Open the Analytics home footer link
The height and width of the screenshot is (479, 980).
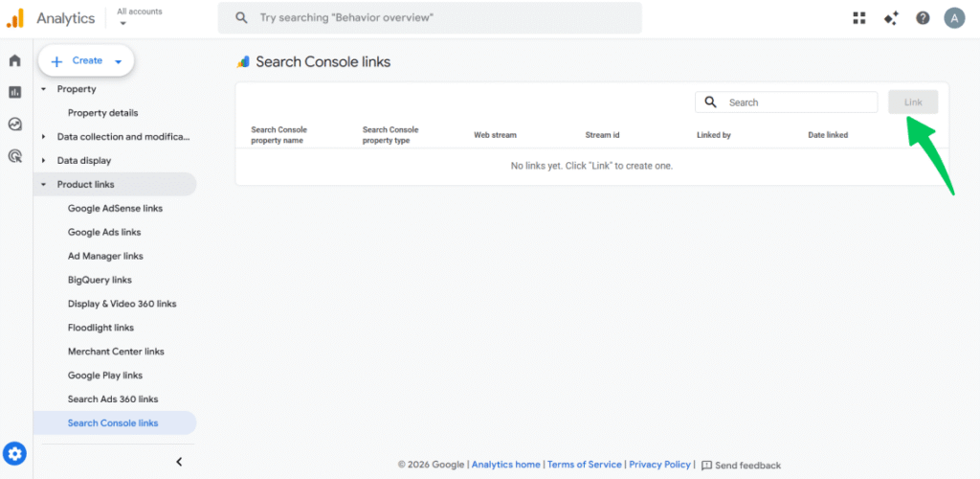coord(505,465)
